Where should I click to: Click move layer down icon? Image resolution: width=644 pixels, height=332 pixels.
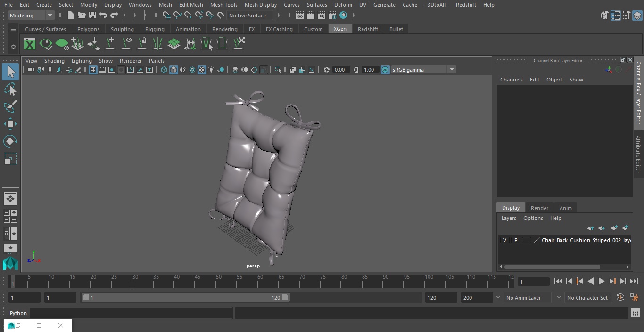click(x=602, y=228)
